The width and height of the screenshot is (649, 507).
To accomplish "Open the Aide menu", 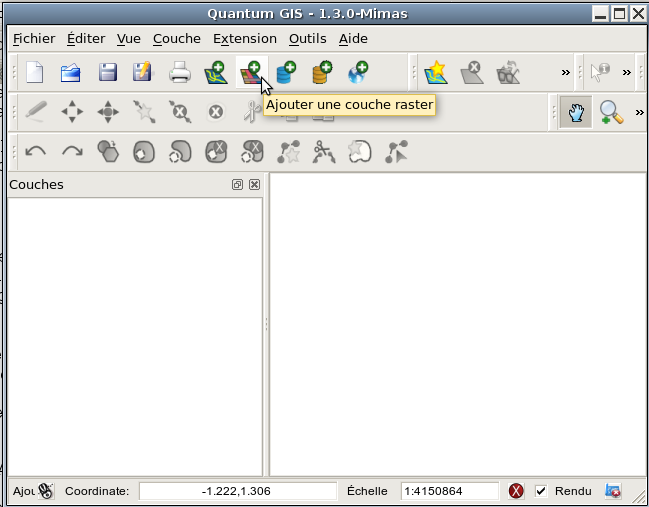I will point(353,38).
